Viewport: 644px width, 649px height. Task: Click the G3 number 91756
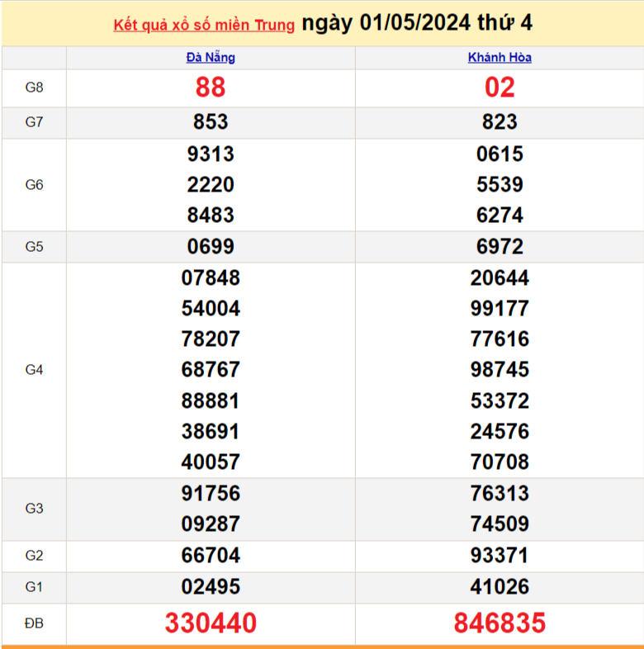point(211,493)
